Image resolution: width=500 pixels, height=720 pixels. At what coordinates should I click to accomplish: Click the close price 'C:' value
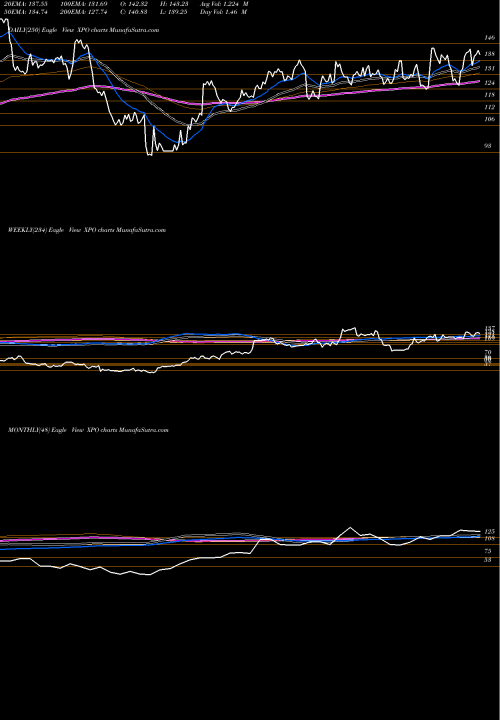click(x=133, y=12)
